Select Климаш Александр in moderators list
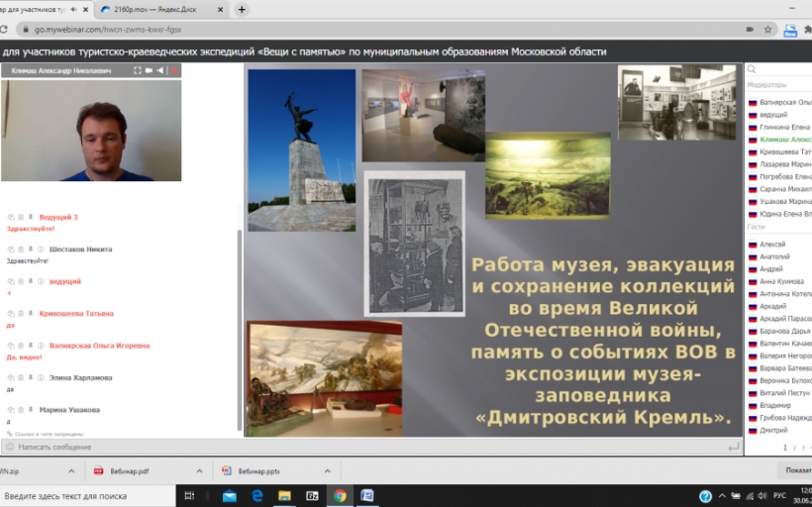Image resolution: width=812 pixels, height=507 pixels. 782,140
